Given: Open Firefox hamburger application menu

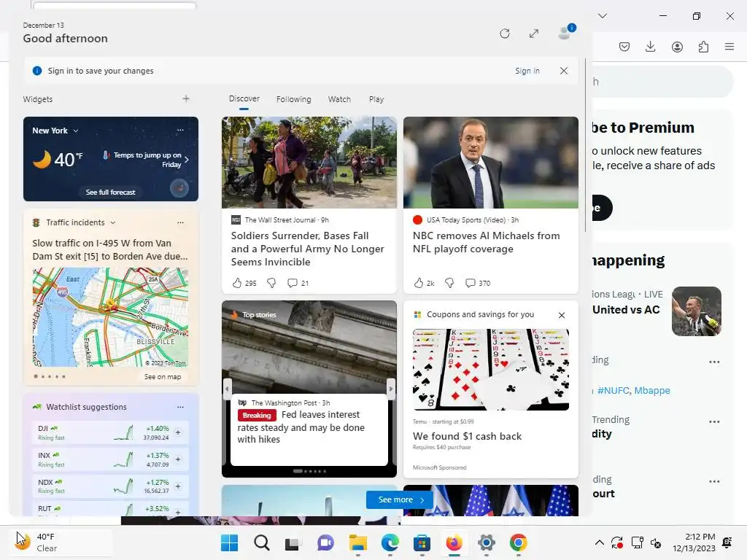Looking at the screenshot, I should coord(729,47).
